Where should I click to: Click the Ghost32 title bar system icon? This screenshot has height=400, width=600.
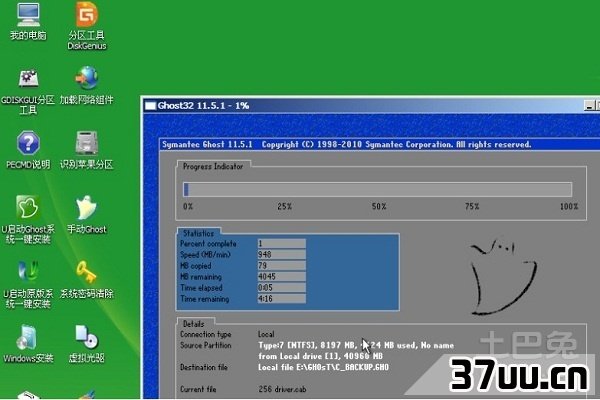click(x=150, y=106)
